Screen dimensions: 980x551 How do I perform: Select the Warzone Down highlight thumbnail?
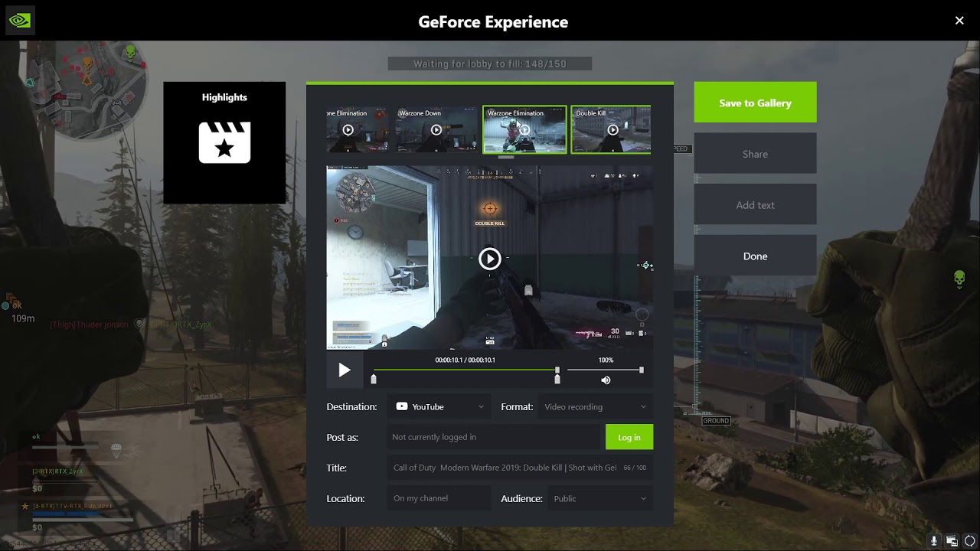[x=436, y=129]
